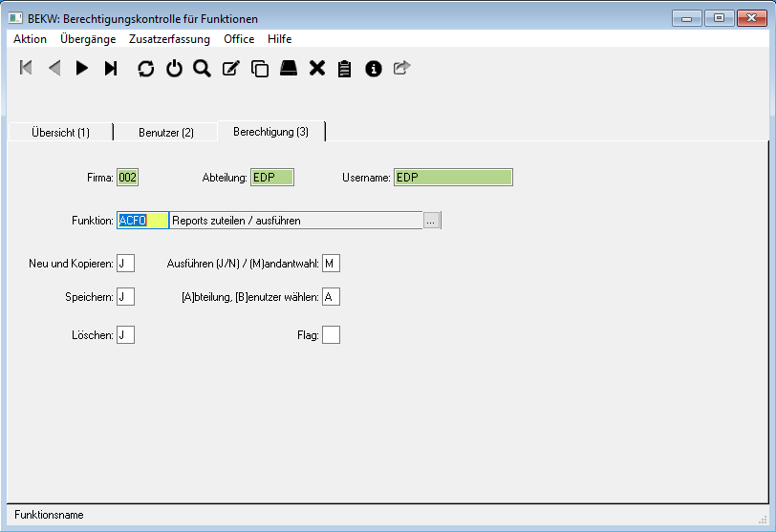Go to the next record arrow

point(82,68)
